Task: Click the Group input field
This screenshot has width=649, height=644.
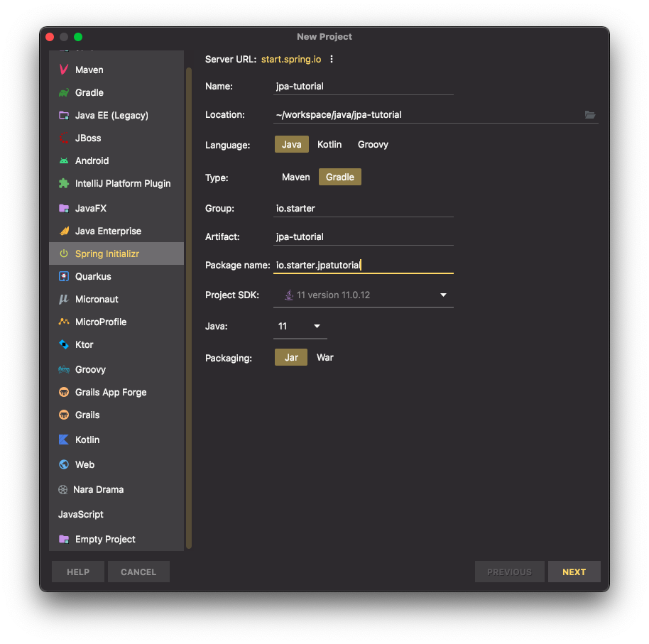Action: click(x=364, y=208)
